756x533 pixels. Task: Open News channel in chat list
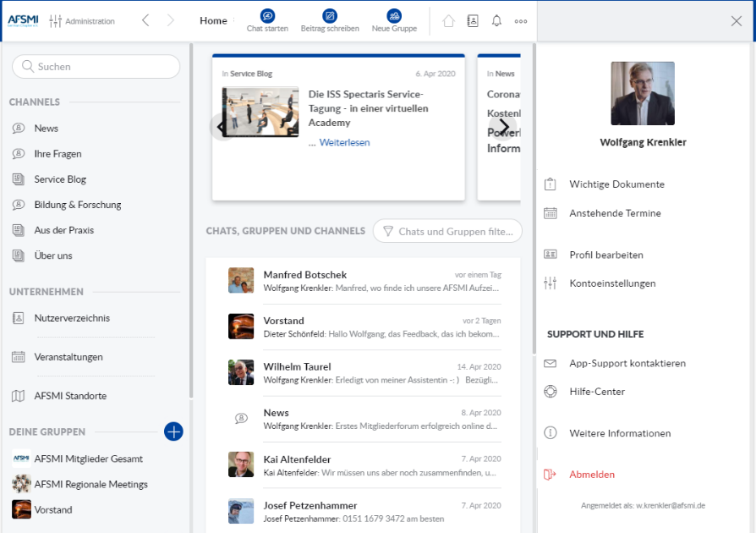click(364, 419)
